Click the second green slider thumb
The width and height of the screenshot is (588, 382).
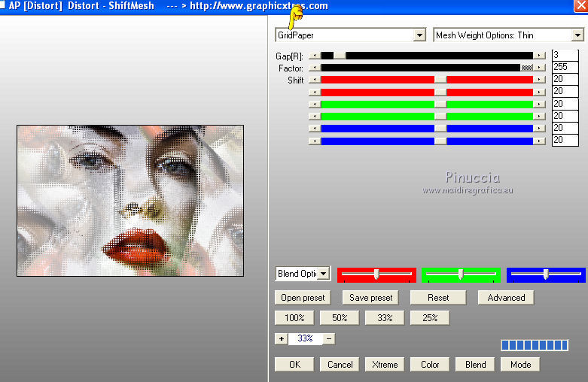click(x=440, y=116)
